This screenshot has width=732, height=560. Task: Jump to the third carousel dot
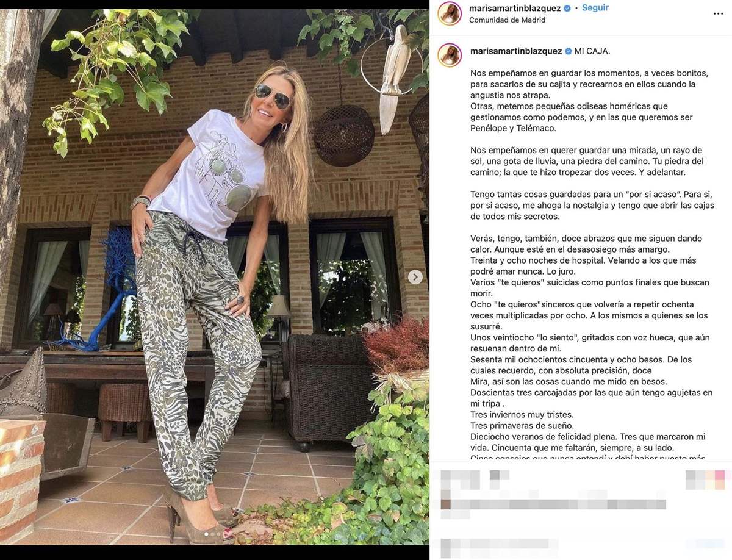pos(217,534)
